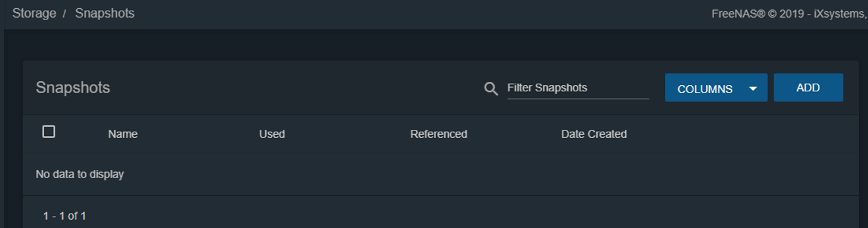Viewport: 868px width, 228px height.
Task: Sort by the Used column header
Action: coord(272,134)
